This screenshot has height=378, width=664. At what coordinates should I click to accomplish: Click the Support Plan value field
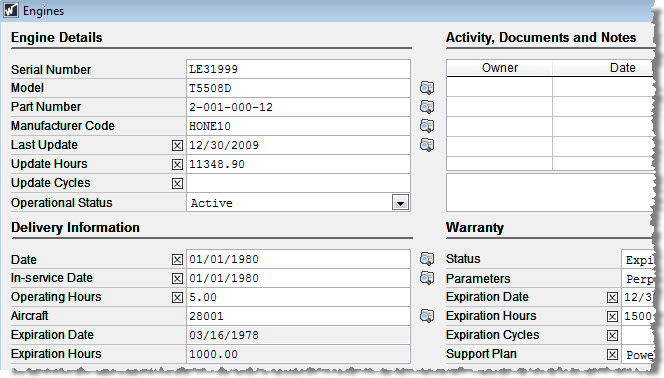(x=638, y=354)
